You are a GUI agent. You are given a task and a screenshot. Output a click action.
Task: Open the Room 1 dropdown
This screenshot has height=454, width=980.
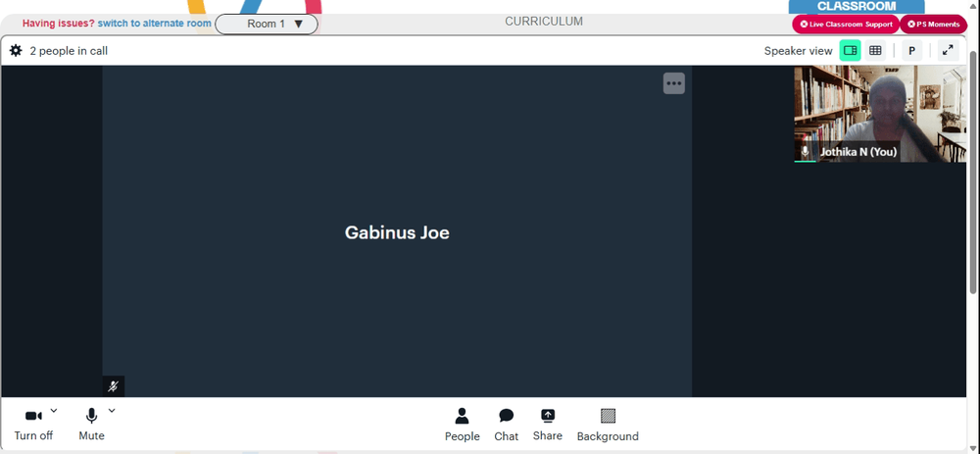click(267, 24)
